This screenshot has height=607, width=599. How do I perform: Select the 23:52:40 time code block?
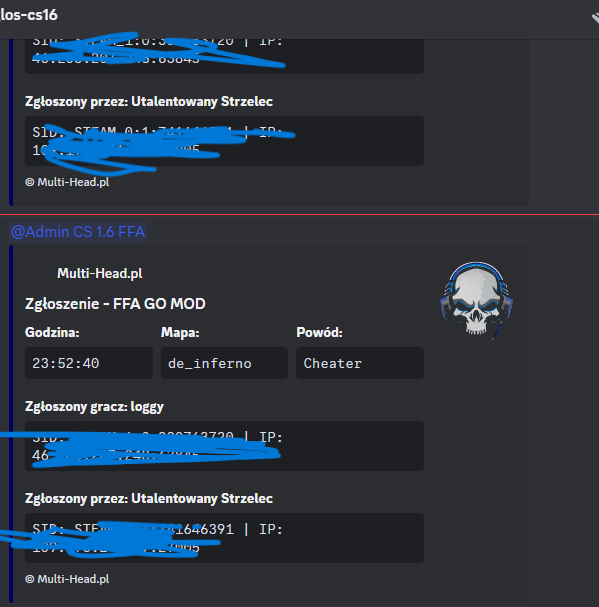pos(89,363)
